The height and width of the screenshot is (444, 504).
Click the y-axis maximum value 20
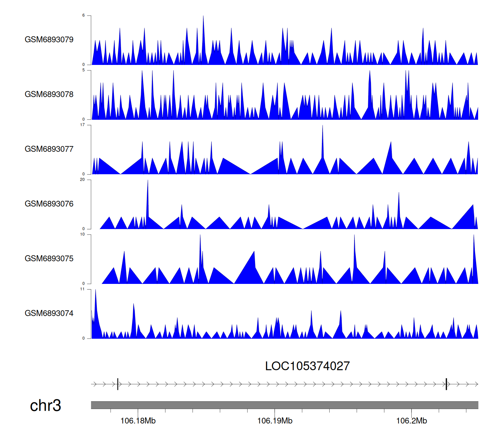82,180
